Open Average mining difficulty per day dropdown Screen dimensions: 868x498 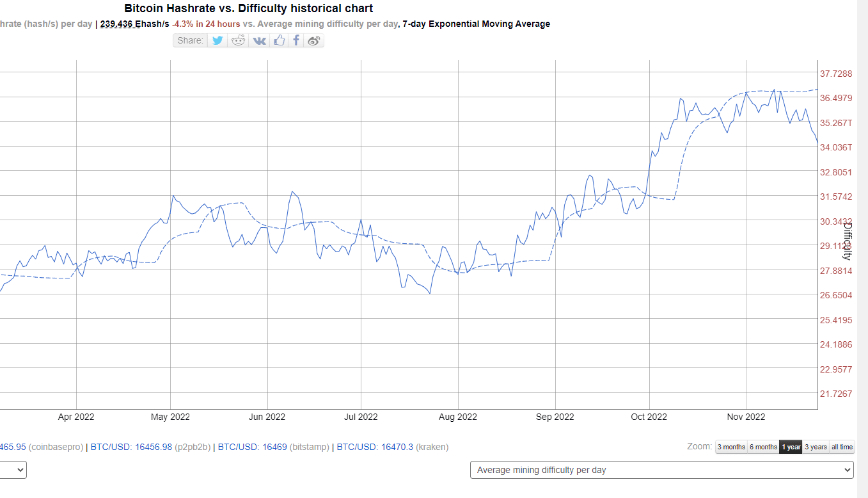click(x=661, y=470)
